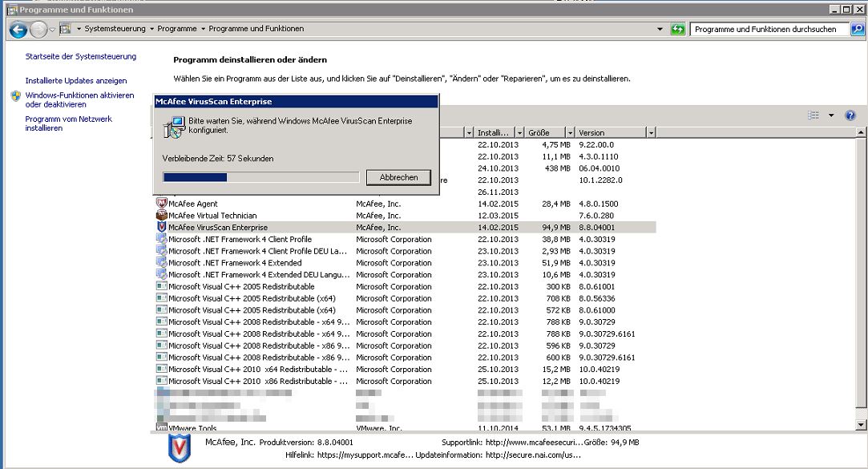Click the Supportlink mcafeesecuri URL
The height and width of the screenshot is (469, 868).
535,443
